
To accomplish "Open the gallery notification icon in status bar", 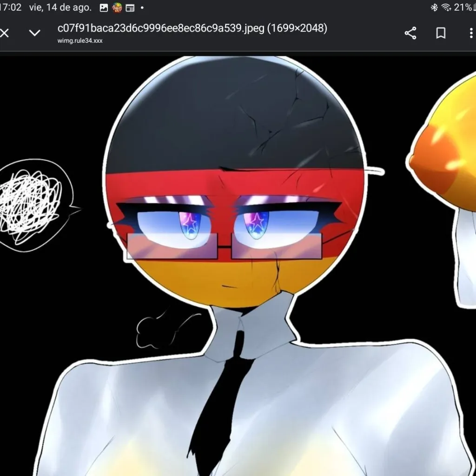I will [x=104, y=8].
